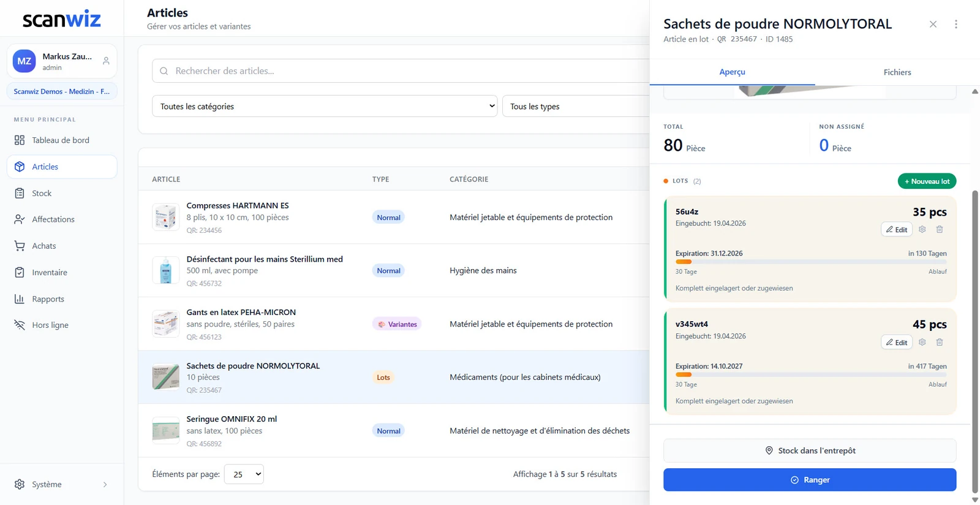Viewport: 980px width, 505px height.
Task: Click the scanwiz logo
Action: [x=61, y=20]
